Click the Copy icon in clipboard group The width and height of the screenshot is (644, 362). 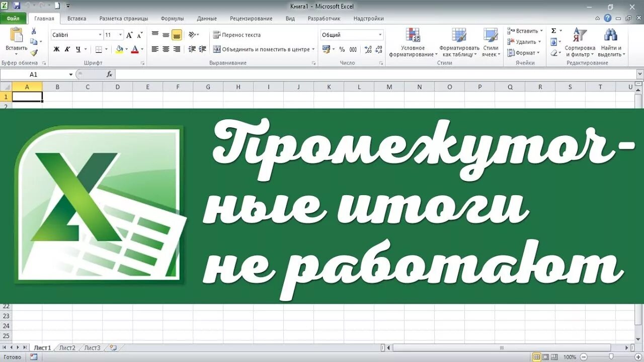[34, 42]
